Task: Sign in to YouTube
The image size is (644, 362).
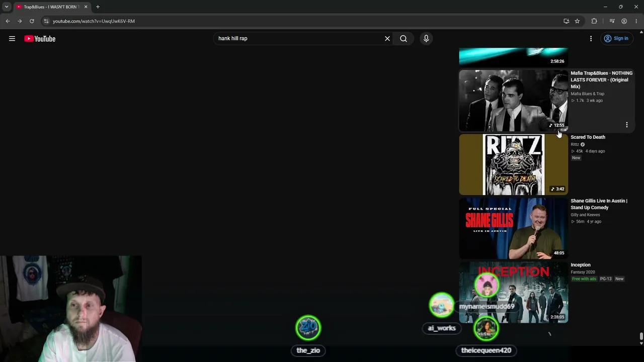Action: [x=616, y=39]
